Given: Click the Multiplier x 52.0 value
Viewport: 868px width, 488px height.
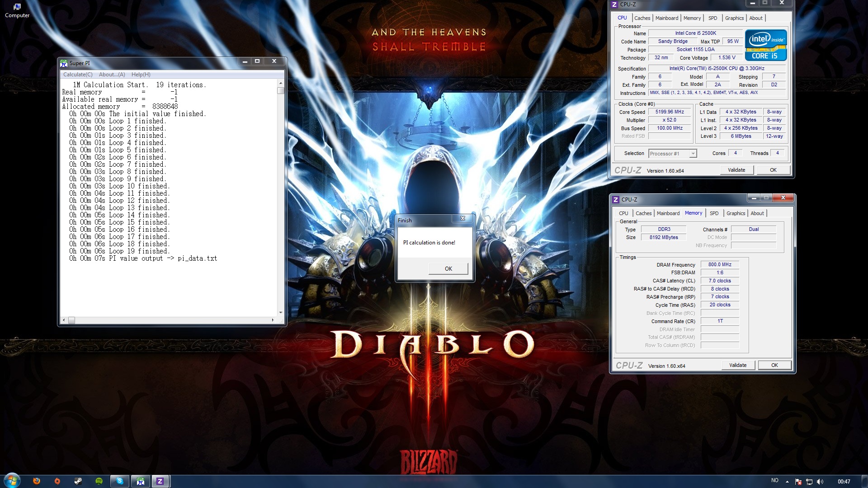Looking at the screenshot, I should pos(670,120).
